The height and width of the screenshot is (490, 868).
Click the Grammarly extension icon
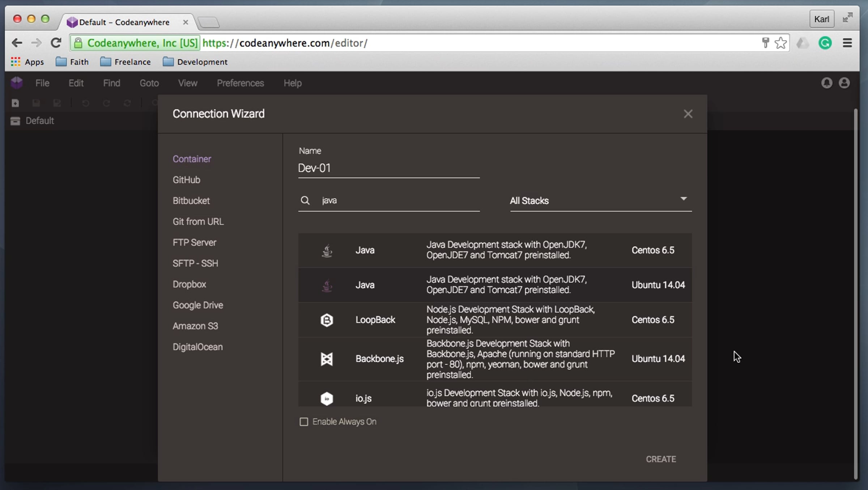point(825,43)
